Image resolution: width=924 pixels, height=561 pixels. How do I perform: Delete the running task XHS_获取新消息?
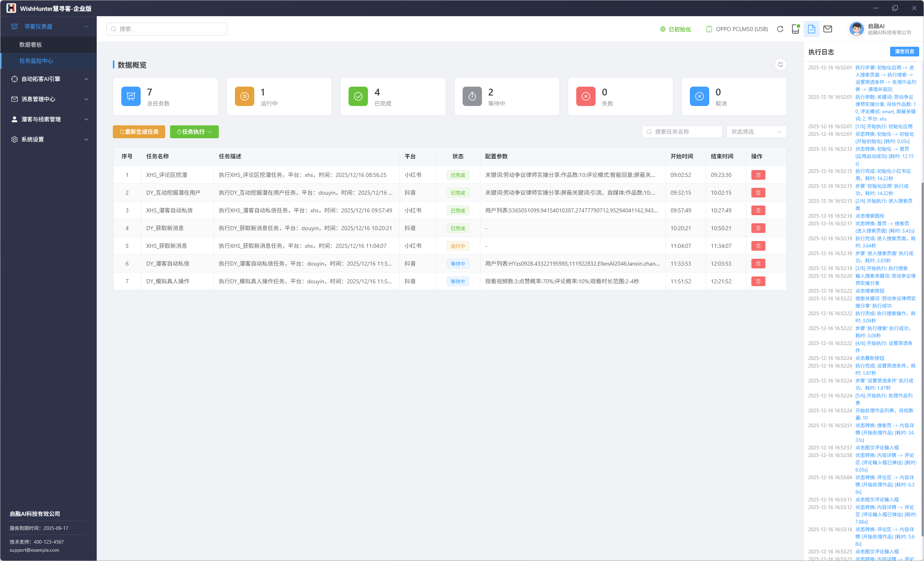758,246
